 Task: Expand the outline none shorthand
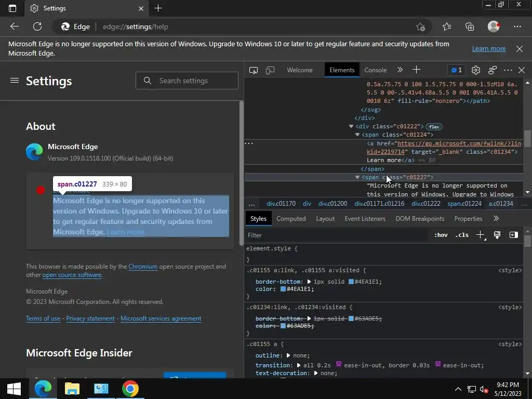[x=288, y=355]
